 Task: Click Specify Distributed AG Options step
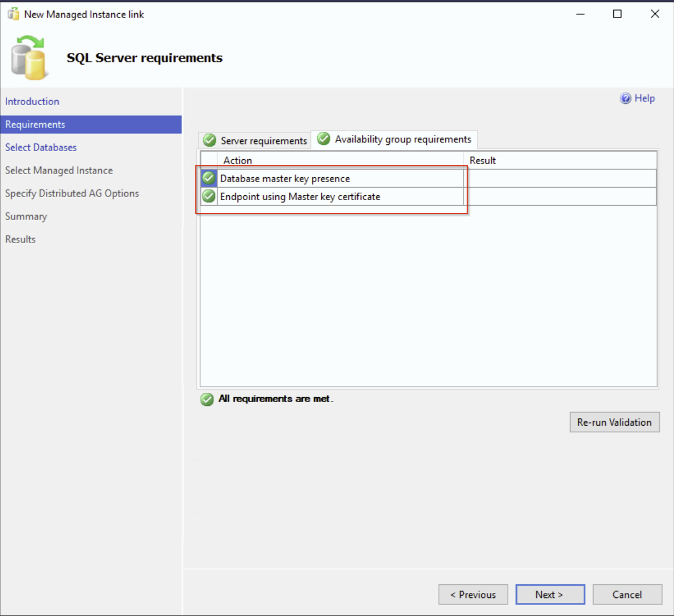click(72, 193)
